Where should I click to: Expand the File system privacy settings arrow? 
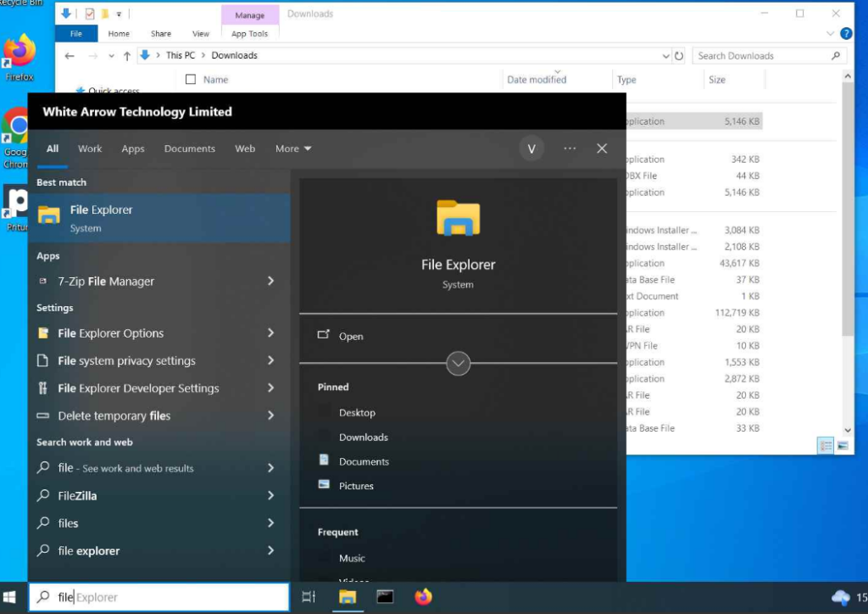(x=270, y=360)
